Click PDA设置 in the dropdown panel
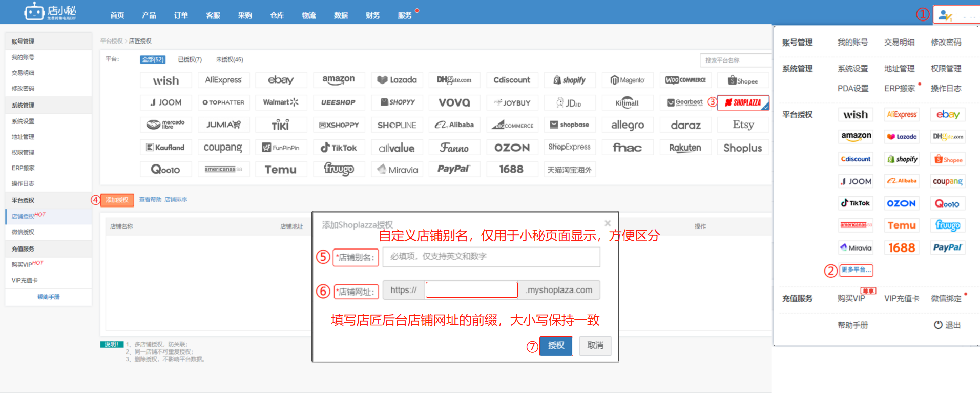 [x=853, y=89]
